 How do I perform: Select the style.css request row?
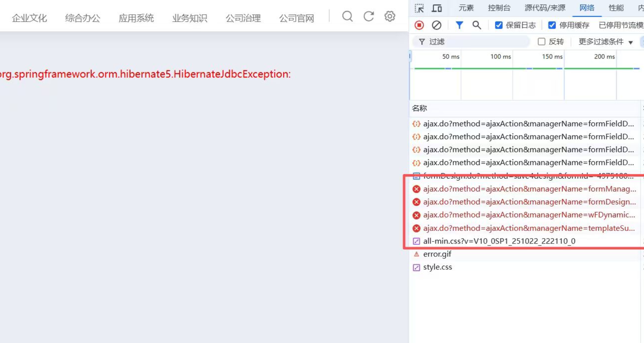[525, 267]
